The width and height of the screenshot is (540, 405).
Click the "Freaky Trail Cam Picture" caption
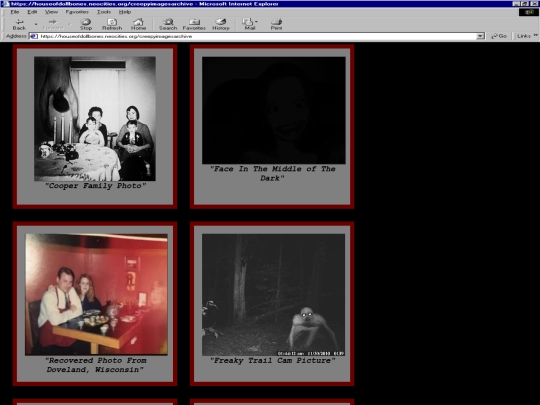[x=273, y=361]
